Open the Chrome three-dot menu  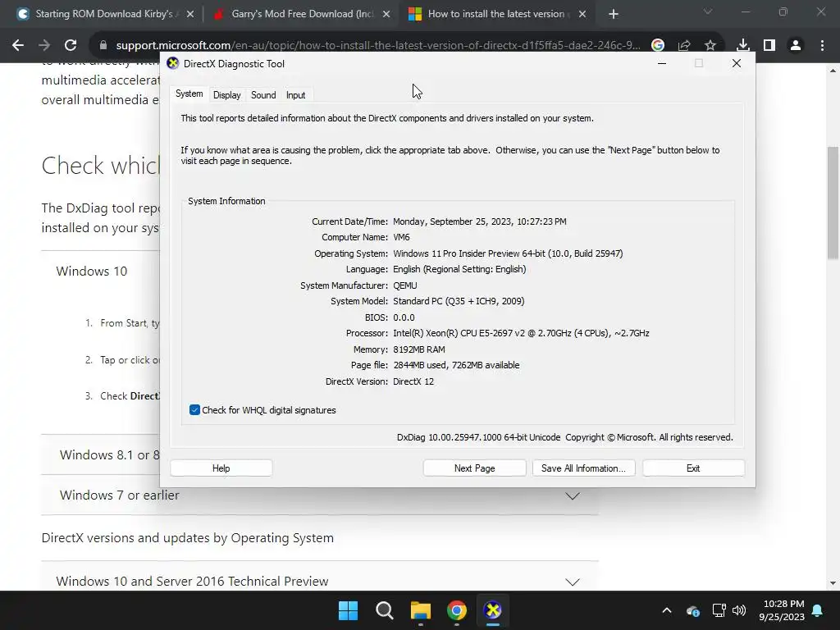point(822,46)
